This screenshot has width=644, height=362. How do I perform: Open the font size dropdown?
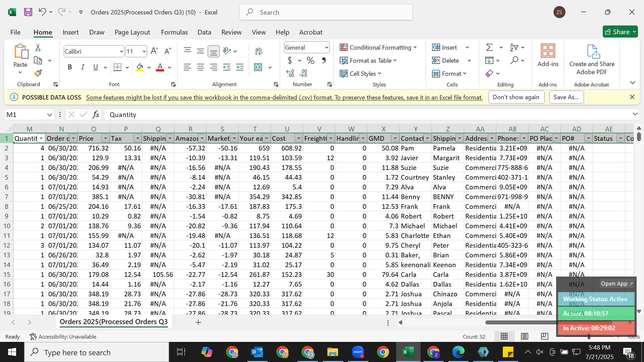tap(144, 52)
